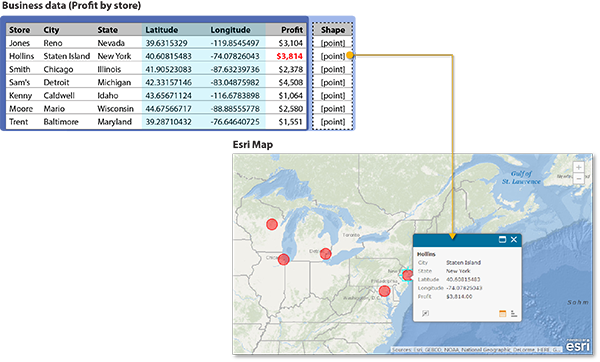Select the Chicago red point marker
The width and height of the screenshot is (600, 362).
pos(284,259)
